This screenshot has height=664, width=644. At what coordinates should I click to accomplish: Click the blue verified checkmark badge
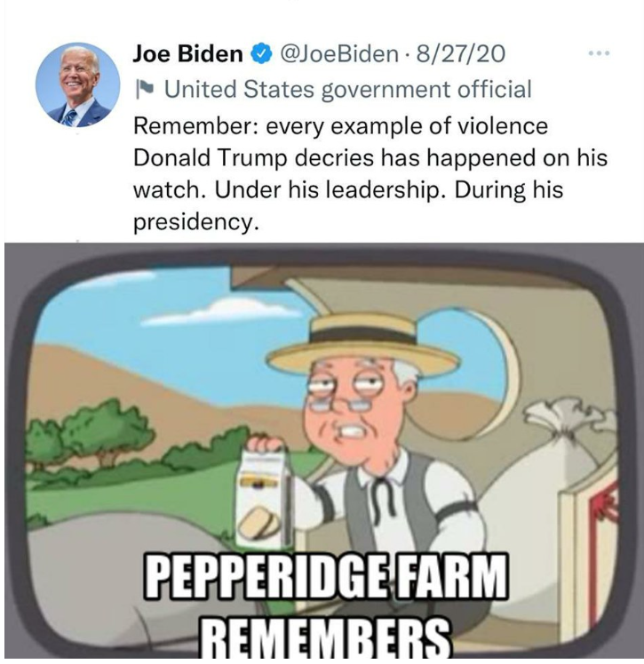(261, 54)
